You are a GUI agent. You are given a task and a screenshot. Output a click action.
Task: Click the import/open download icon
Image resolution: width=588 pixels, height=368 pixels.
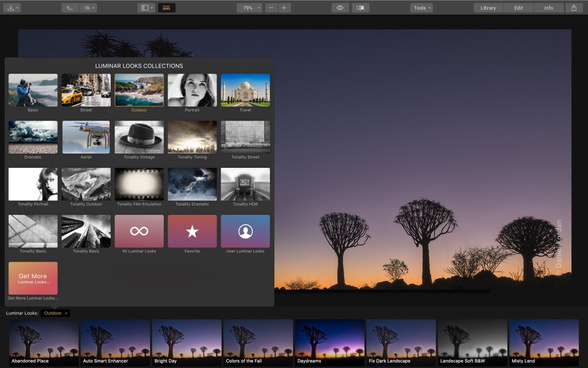tap(12, 8)
